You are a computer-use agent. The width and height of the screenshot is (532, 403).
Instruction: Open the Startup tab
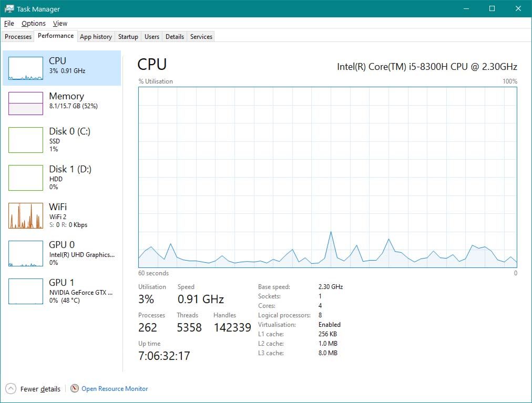(x=128, y=36)
